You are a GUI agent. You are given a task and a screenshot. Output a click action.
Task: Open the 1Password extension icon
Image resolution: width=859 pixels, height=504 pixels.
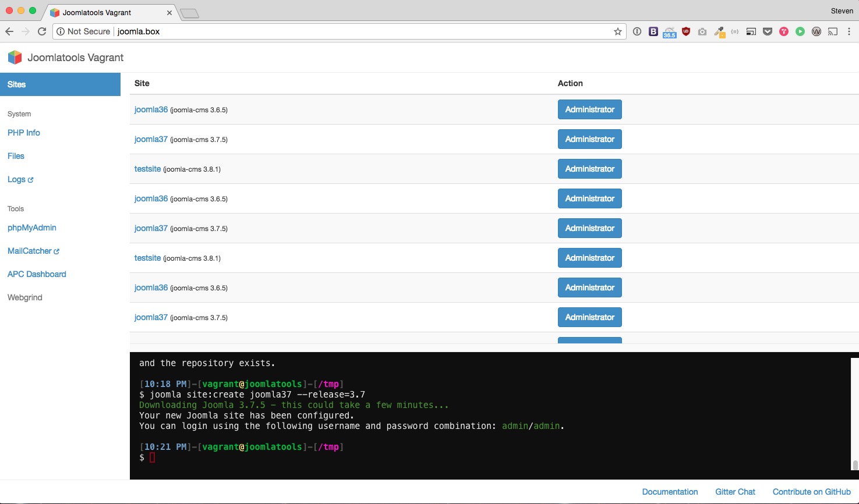(x=637, y=31)
